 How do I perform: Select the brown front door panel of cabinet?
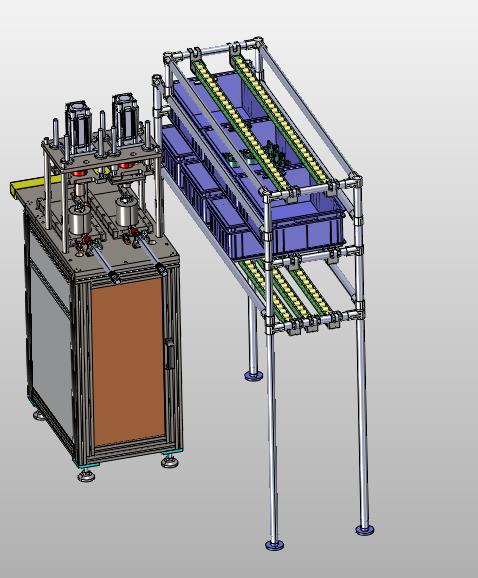coord(128,363)
